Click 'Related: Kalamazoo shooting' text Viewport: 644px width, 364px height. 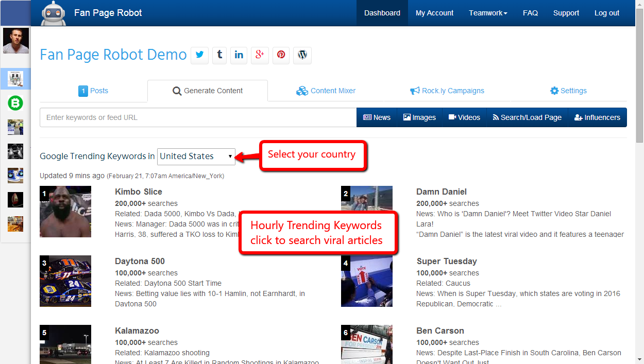pos(162,353)
